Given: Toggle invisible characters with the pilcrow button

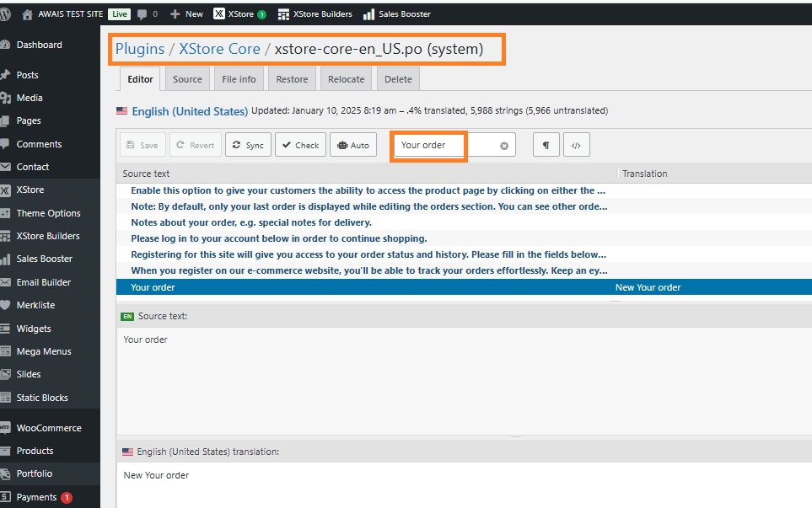Looking at the screenshot, I should [x=546, y=145].
